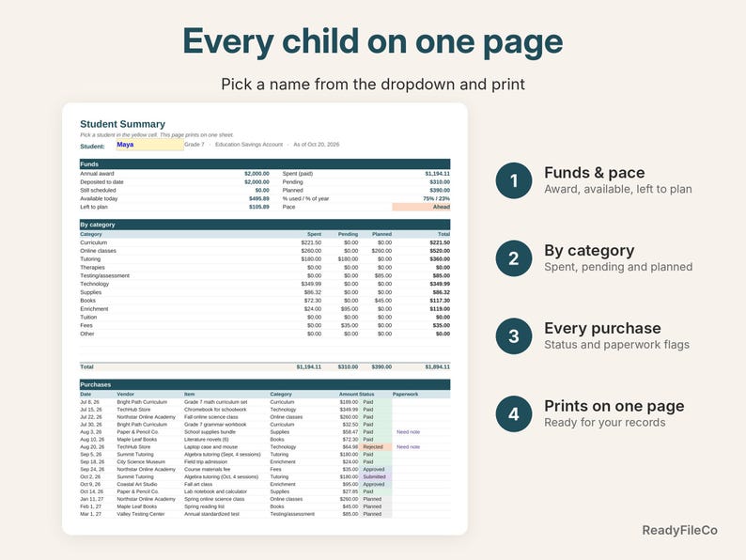The image size is (746, 560).
Task: Select the Funds & pace feature heading
Action: click(x=594, y=172)
